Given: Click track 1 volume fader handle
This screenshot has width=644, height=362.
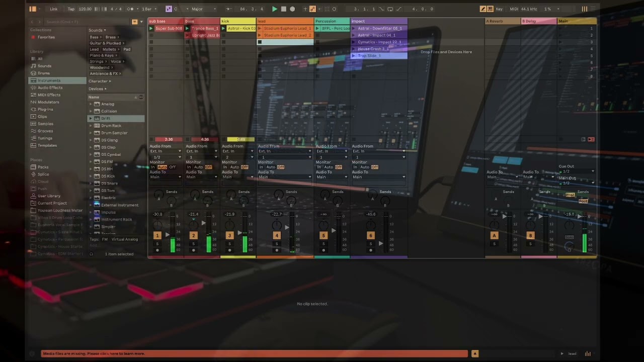Looking at the screenshot, I should pos(168,235).
